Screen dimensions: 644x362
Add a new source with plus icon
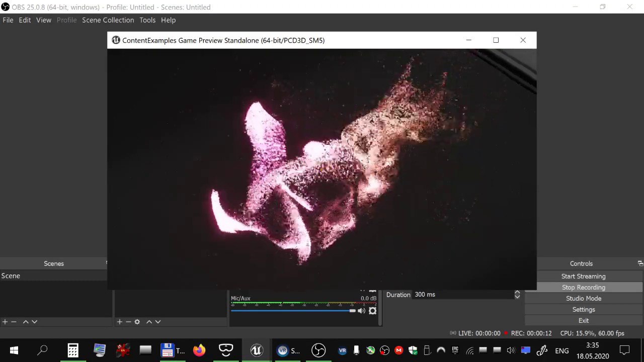click(x=120, y=322)
